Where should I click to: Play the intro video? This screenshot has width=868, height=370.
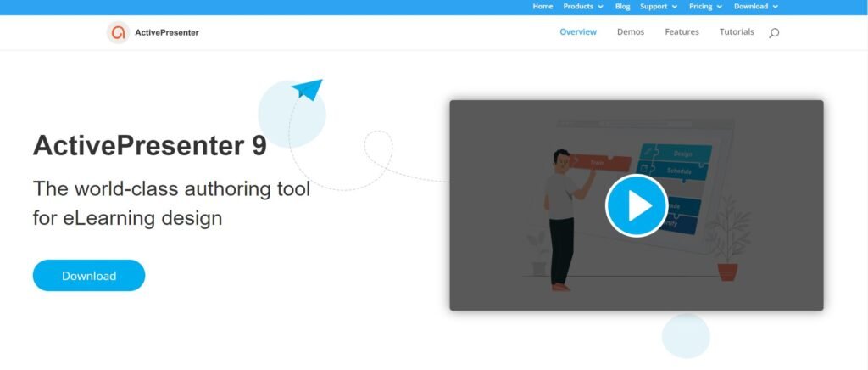[x=636, y=205]
